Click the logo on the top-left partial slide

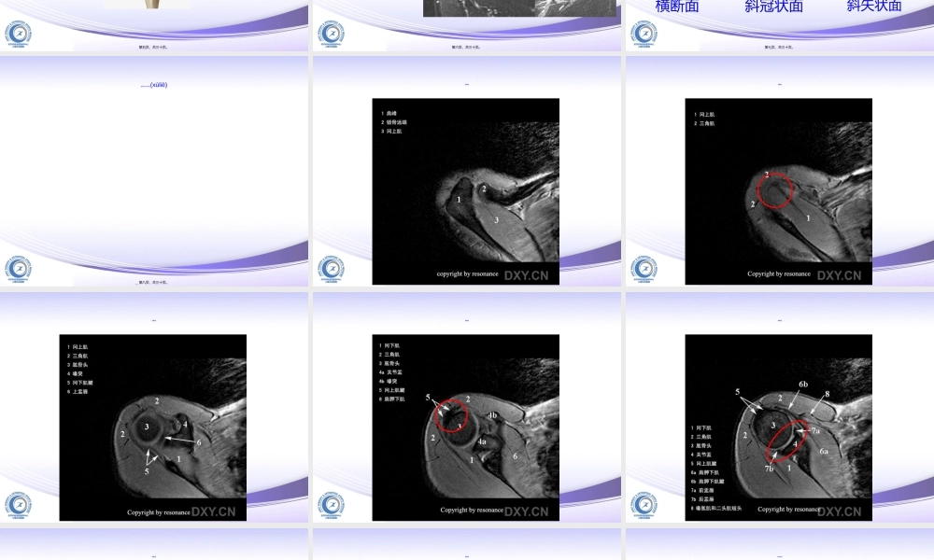click(19, 34)
